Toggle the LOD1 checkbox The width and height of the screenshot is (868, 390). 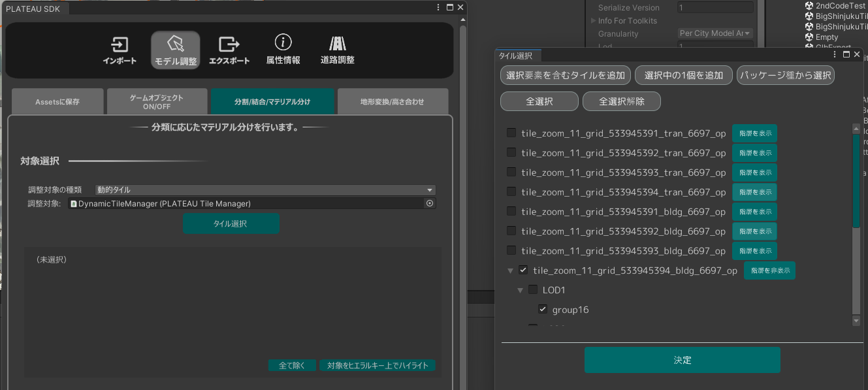533,290
